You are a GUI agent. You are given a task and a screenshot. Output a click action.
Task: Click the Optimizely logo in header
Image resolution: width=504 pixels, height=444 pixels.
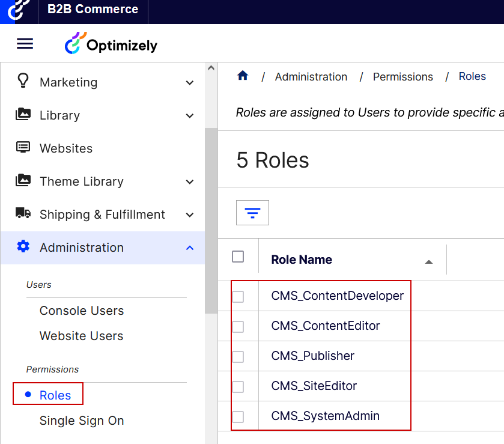click(x=111, y=44)
